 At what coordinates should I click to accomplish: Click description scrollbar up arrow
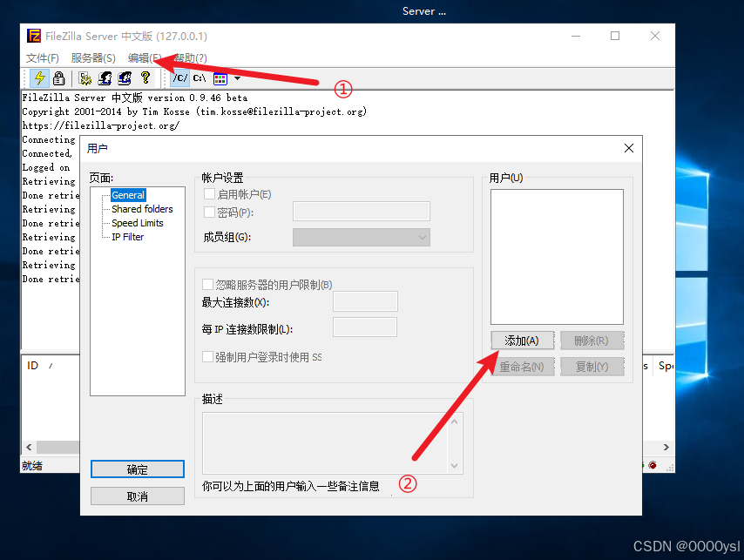point(455,422)
